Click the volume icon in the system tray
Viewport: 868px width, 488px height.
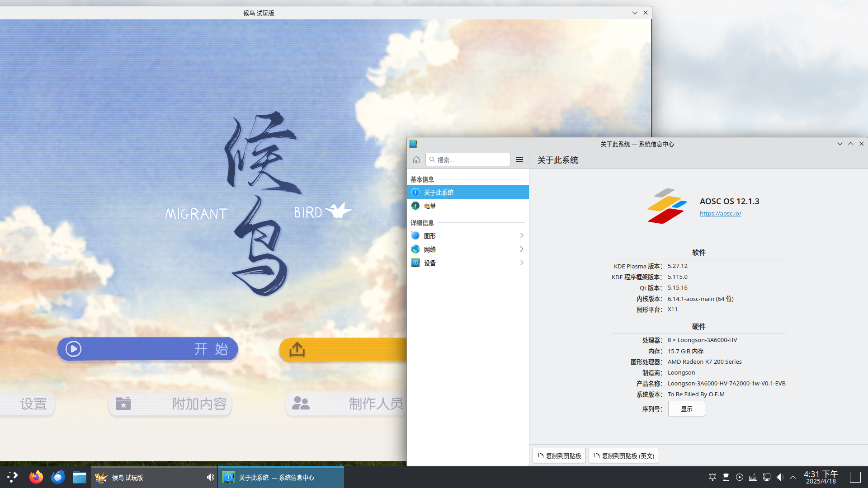pos(780,477)
